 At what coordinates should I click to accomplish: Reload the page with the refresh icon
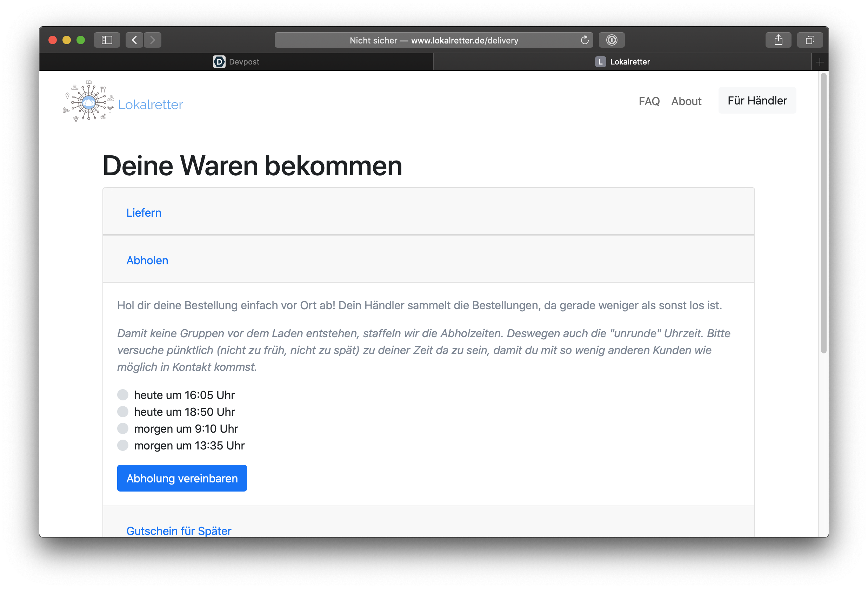click(x=585, y=40)
